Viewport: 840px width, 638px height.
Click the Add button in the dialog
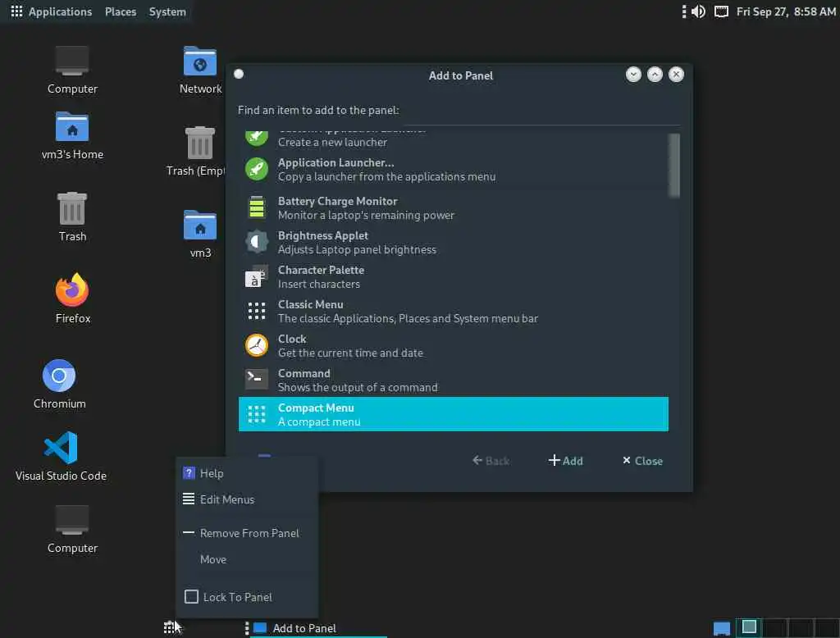tap(566, 461)
